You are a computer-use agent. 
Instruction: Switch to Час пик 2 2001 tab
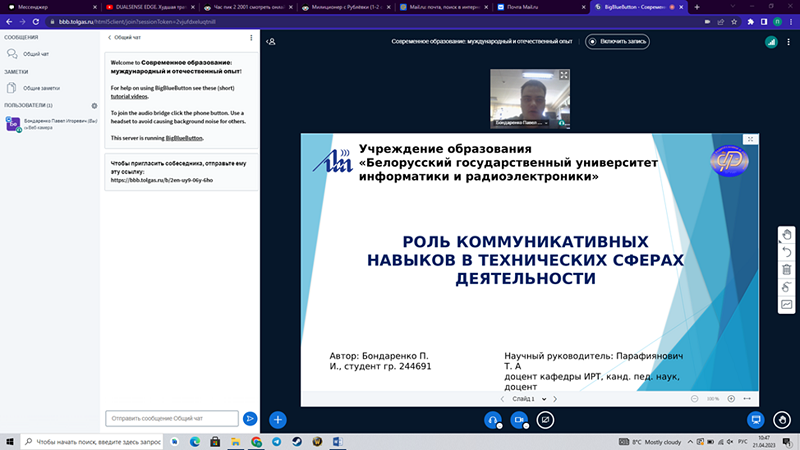coord(248,7)
